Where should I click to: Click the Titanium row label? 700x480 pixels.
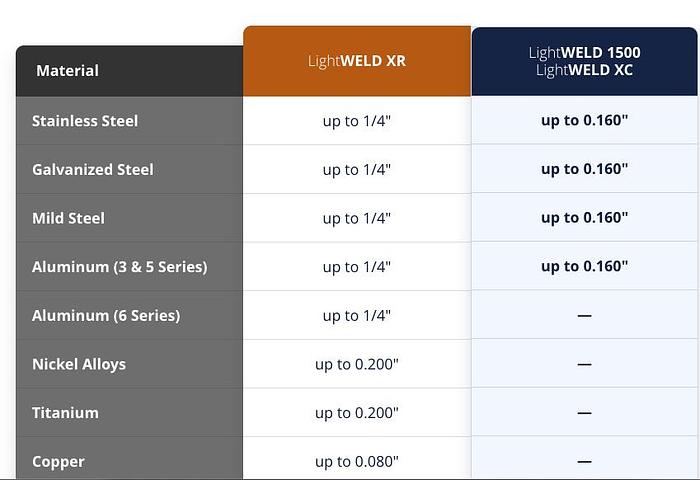coord(65,412)
